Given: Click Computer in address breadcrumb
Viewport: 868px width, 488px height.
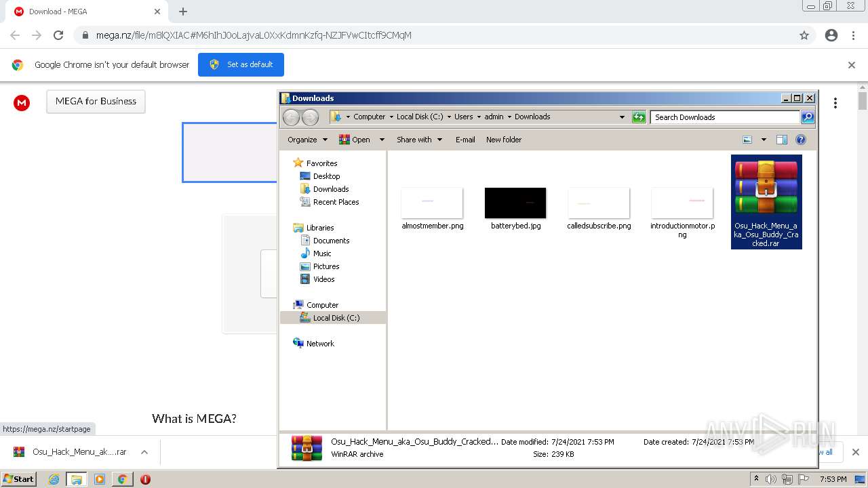Looking at the screenshot, I should click(x=369, y=117).
